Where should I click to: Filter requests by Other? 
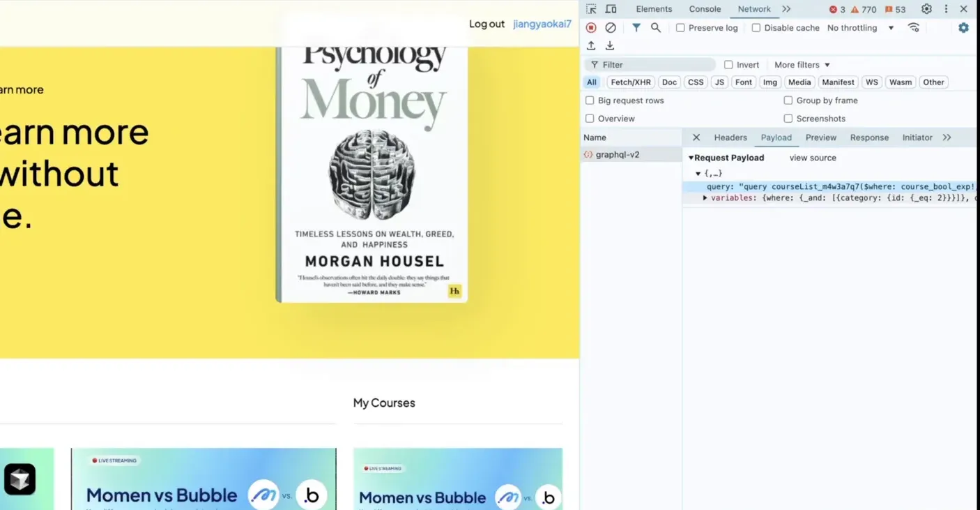click(933, 82)
